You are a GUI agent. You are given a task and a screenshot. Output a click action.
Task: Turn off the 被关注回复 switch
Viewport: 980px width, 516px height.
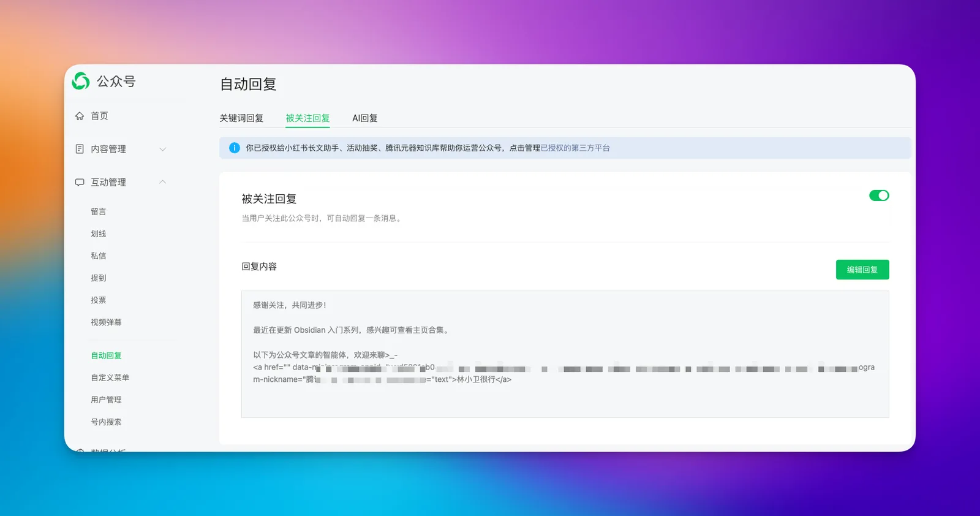click(x=879, y=195)
